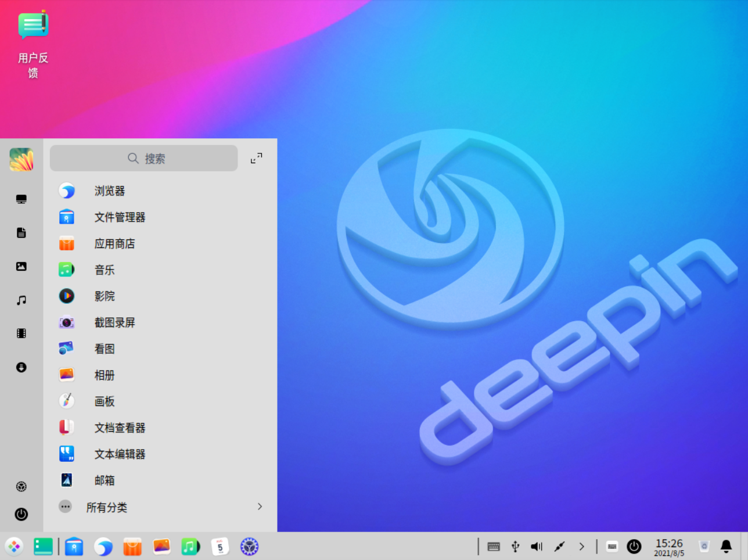Click the 搜索 search field
This screenshot has height=560, width=748.
tap(144, 158)
